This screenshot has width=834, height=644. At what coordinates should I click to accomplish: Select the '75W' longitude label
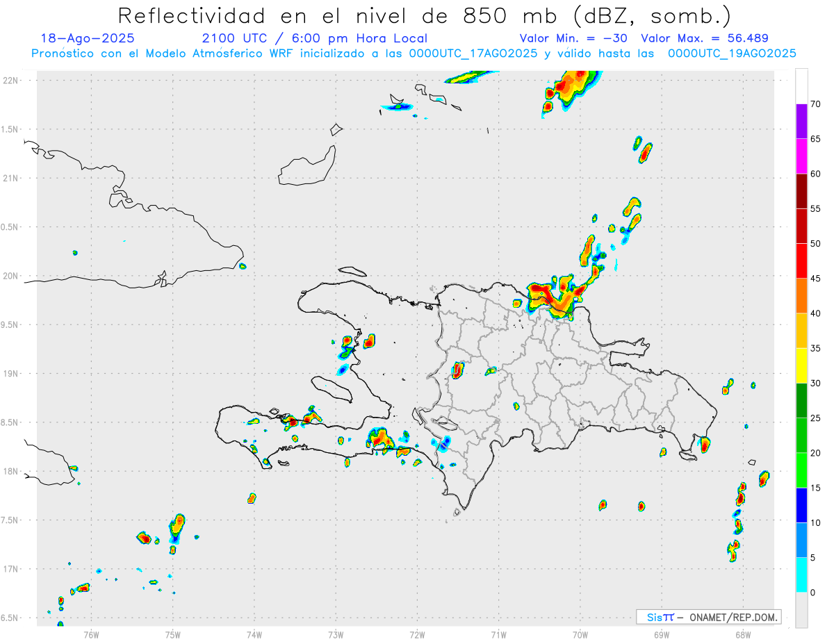(x=173, y=634)
